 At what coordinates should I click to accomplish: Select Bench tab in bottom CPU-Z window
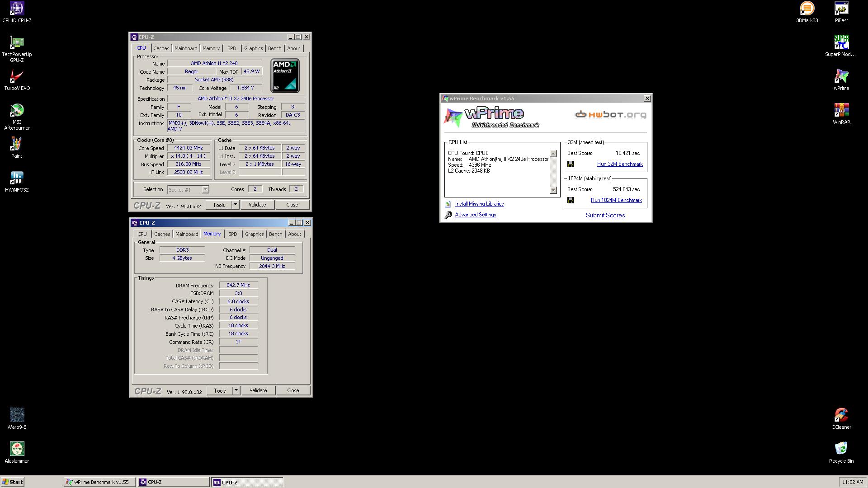coord(275,234)
